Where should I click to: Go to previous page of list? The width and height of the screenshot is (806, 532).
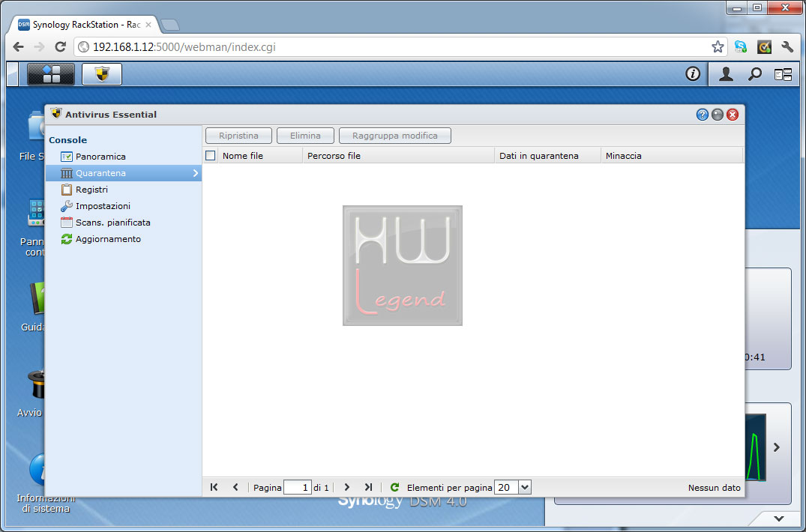point(235,487)
